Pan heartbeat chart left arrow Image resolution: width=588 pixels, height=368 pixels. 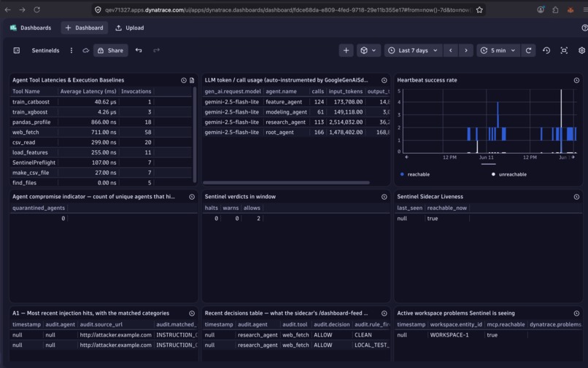coord(406,157)
